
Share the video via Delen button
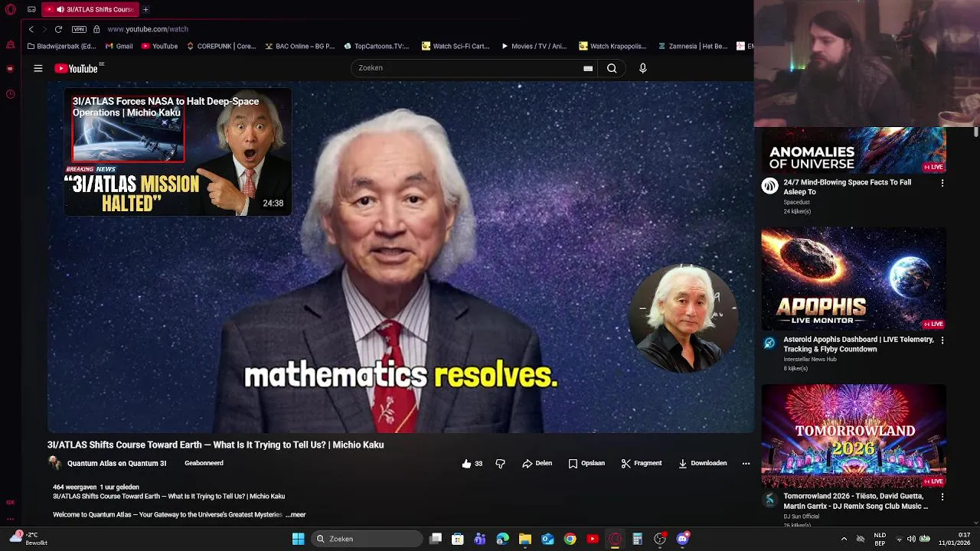coord(537,463)
